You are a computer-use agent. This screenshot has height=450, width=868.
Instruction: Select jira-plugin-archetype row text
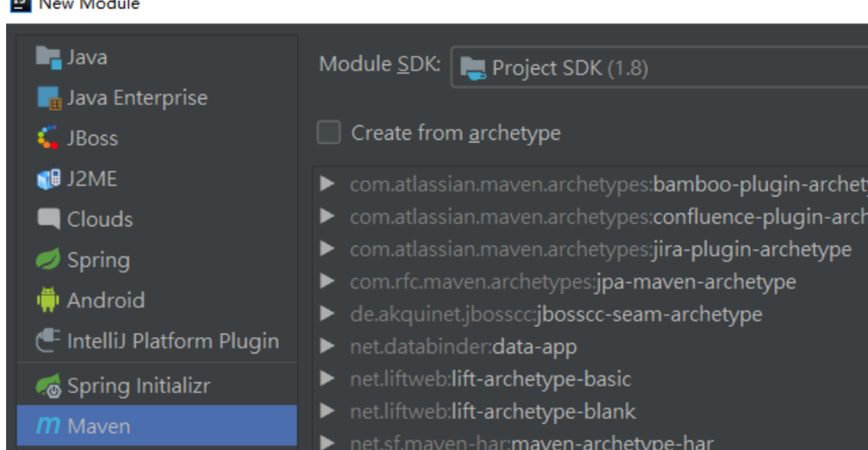pyautogui.click(x=600, y=249)
